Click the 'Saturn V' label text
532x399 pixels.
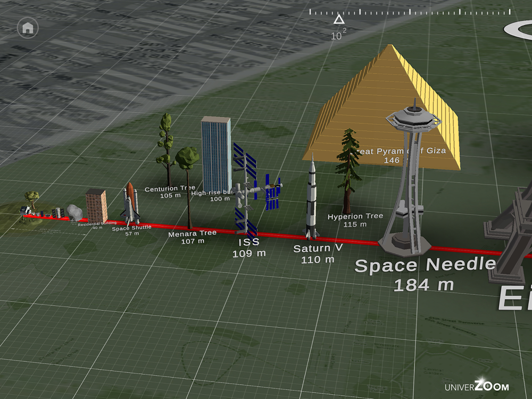pos(318,248)
